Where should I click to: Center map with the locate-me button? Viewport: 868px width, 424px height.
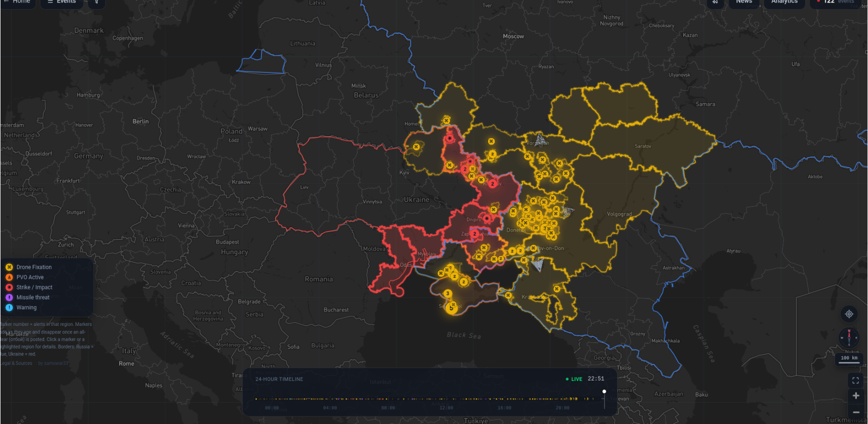[x=849, y=314]
